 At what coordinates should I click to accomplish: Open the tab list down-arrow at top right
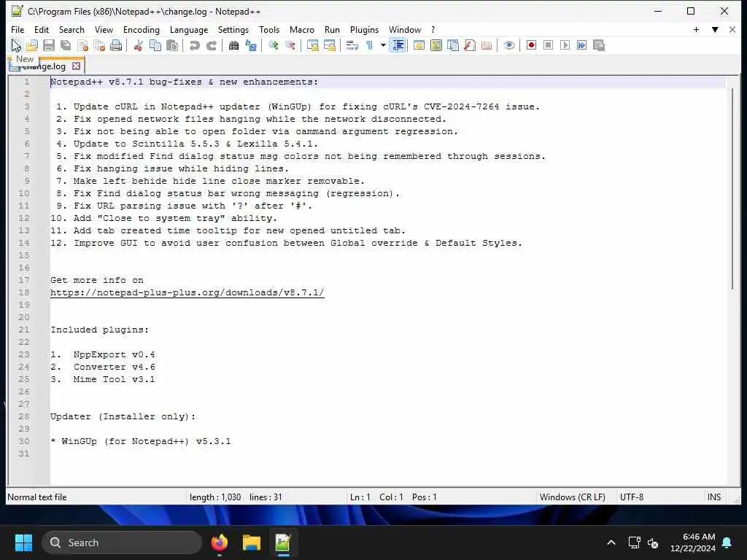tap(715, 29)
